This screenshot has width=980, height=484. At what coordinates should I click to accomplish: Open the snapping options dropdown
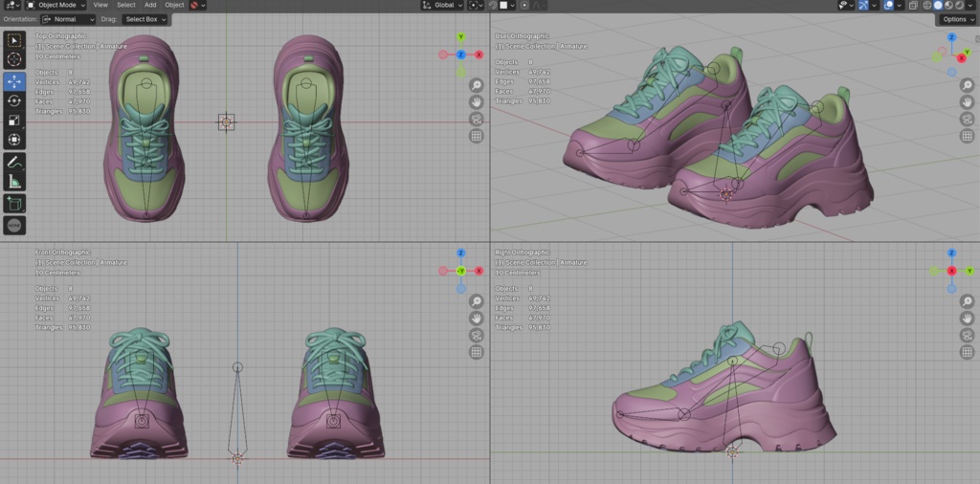click(507, 5)
